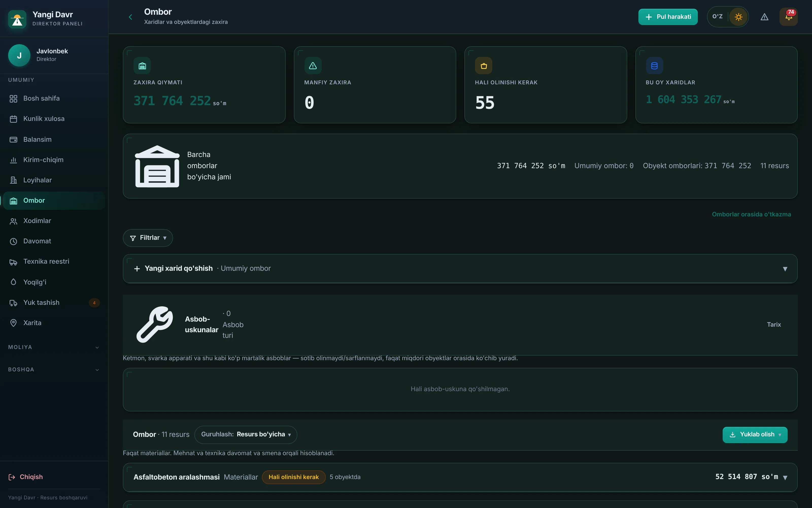Screen dimensions: 812x508
Task: Click Bu oy xaridlar 1 604 353 267
Action: [x=690, y=100]
